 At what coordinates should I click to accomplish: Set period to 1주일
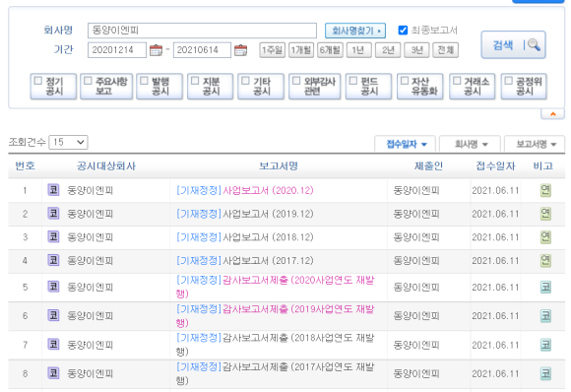pos(272,50)
